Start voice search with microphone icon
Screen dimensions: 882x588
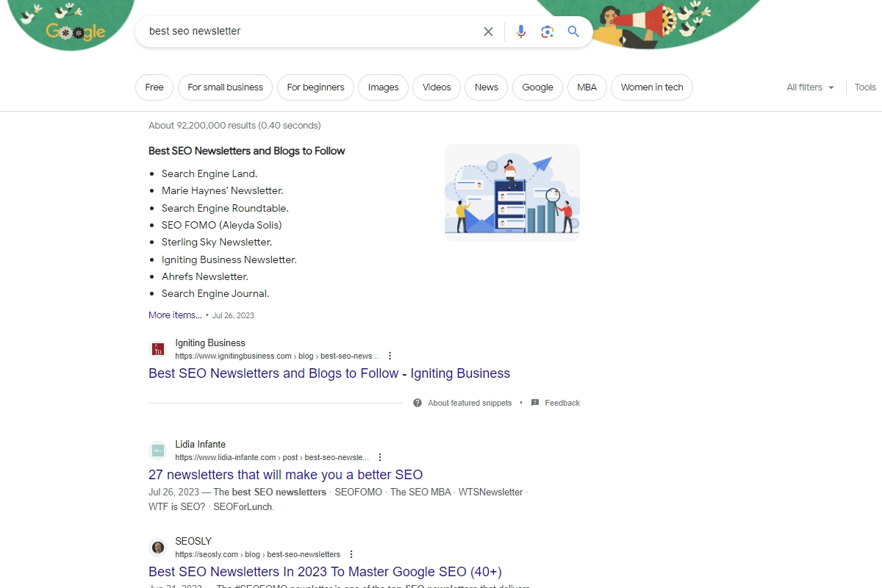[x=521, y=32]
